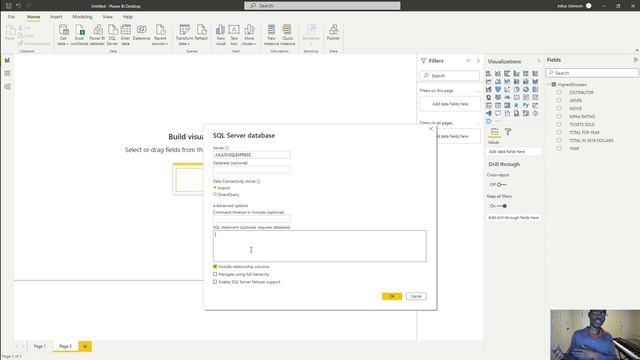Open the Format paint roller tab
640x360 pixels.
click(x=508, y=132)
